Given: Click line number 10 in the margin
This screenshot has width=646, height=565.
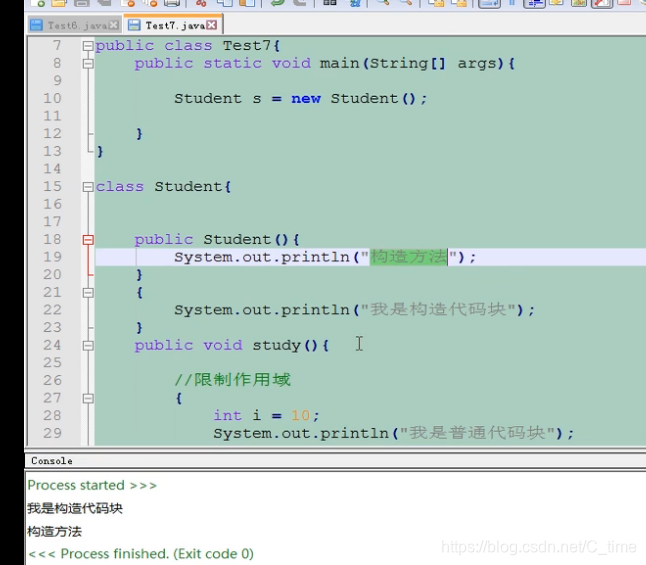Looking at the screenshot, I should click(x=52, y=98).
